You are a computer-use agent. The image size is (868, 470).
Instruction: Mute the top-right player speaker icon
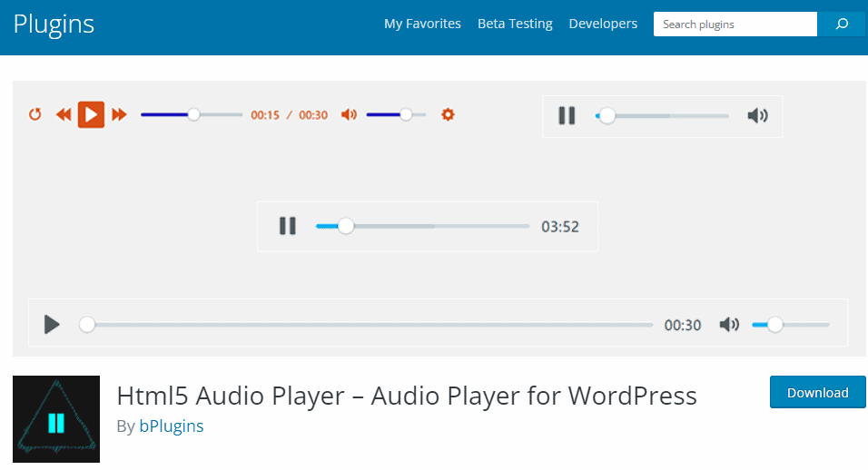757,116
